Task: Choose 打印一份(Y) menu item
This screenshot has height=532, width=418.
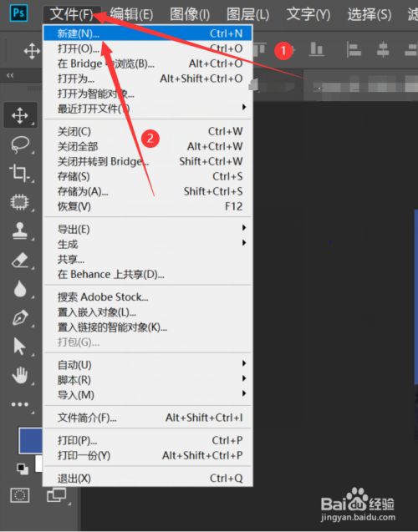Action: coord(148,455)
